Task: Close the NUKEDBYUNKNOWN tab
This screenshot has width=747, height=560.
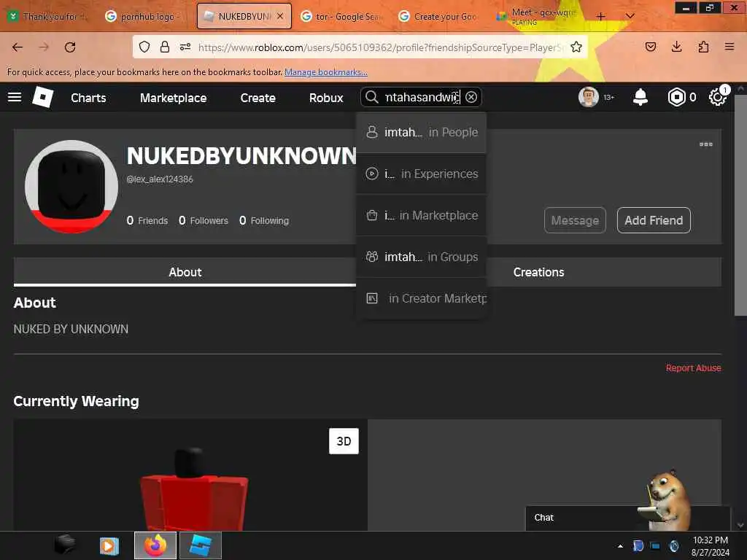Action: [x=280, y=16]
